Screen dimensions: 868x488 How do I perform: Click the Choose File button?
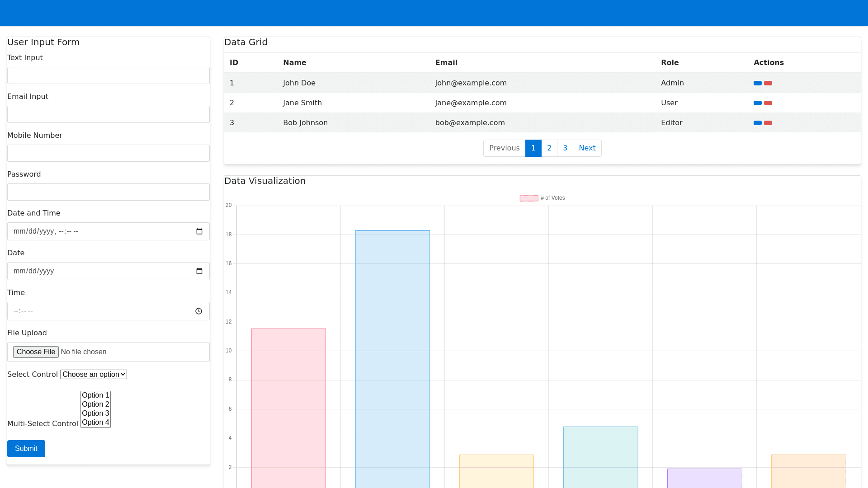(36, 352)
